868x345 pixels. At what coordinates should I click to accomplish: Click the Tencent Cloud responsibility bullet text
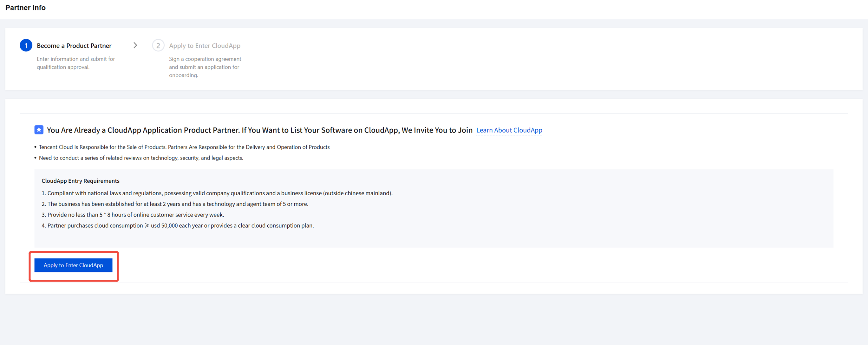click(184, 147)
